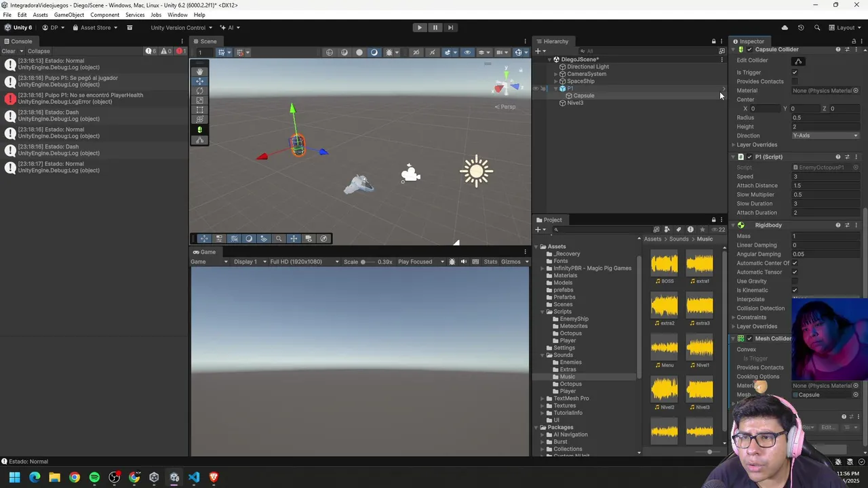This screenshot has width=868, height=488.
Task: Click the Collapse button in Console
Action: [x=39, y=52]
